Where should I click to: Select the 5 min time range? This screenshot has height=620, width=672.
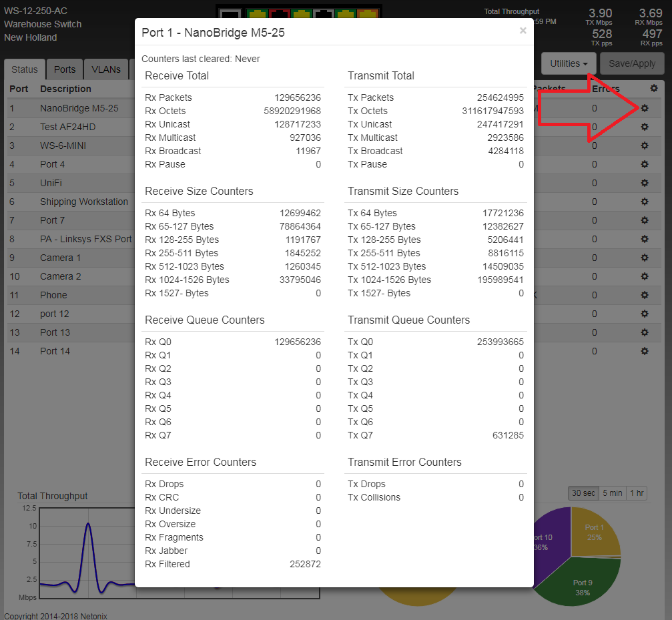click(x=612, y=493)
